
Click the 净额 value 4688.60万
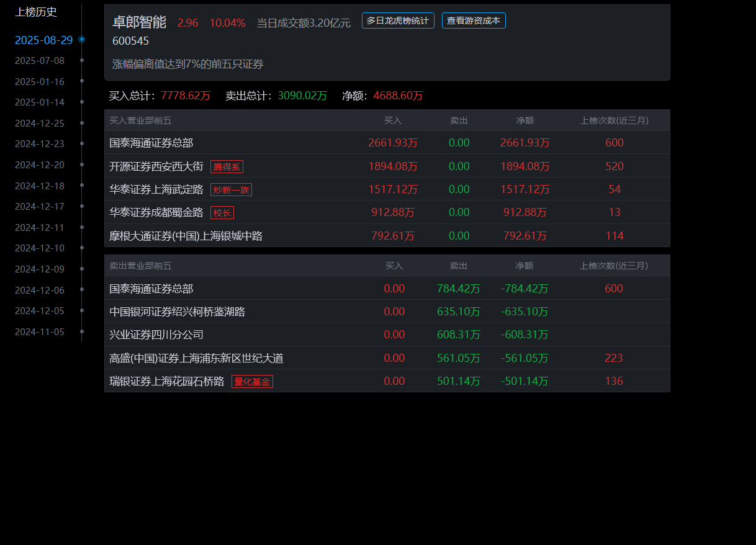[398, 96]
